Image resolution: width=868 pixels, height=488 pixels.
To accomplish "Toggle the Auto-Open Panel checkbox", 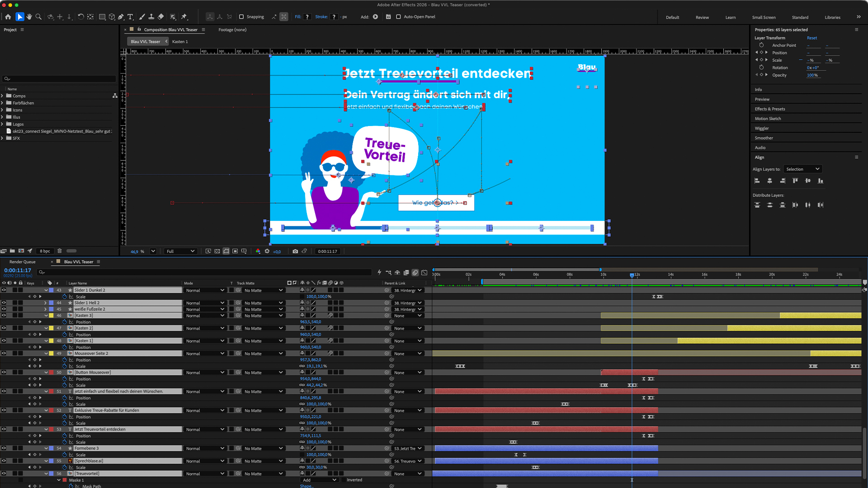I will pos(398,17).
